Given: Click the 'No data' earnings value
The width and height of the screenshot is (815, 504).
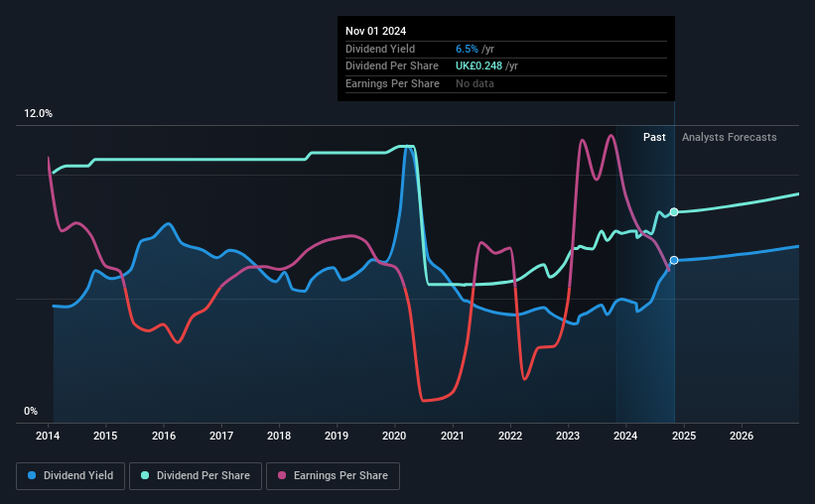Looking at the screenshot, I should [x=475, y=83].
